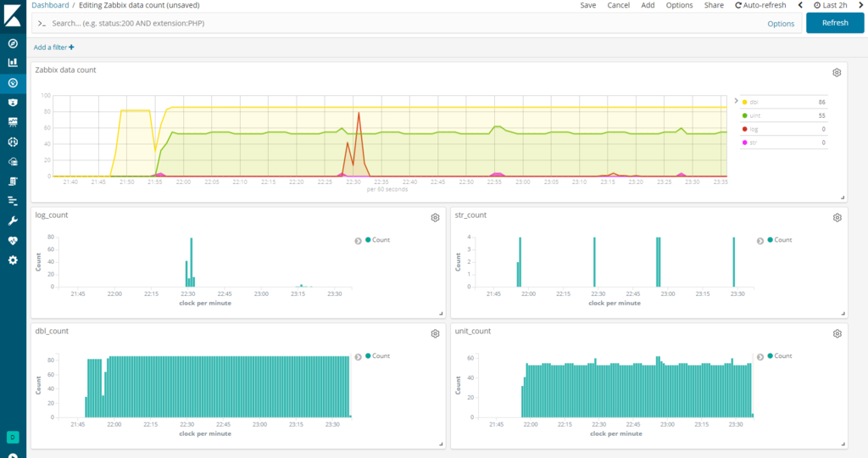The width and height of the screenshot is (868, 458).
Task: Open panel options gear for dbl_count
Action: (435, 333)
